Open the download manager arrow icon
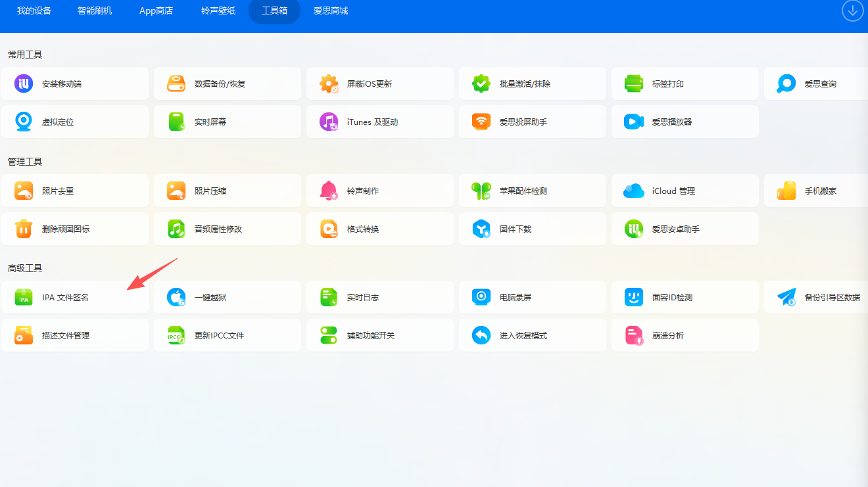868x487 pixels. point(852,11)
